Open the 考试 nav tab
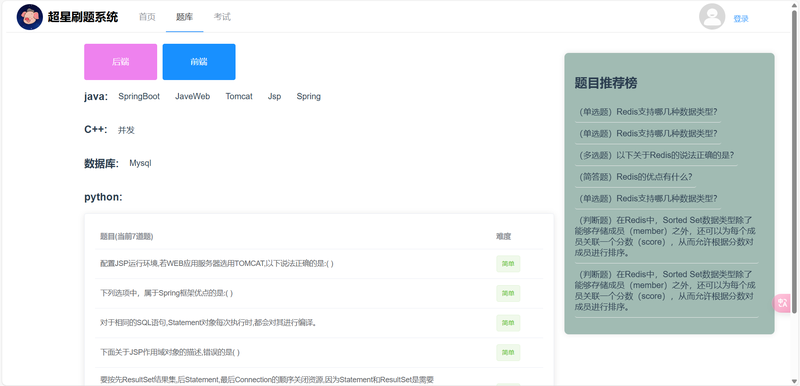This screenshot has width=800, height=386. pyautogui.click(x=222, y=17)
